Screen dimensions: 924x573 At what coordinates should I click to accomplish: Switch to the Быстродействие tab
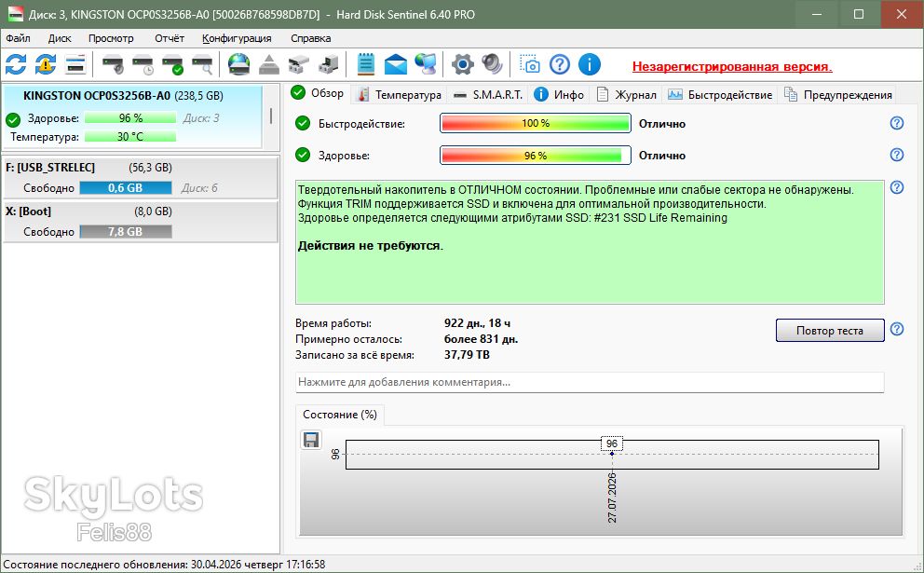721,94
